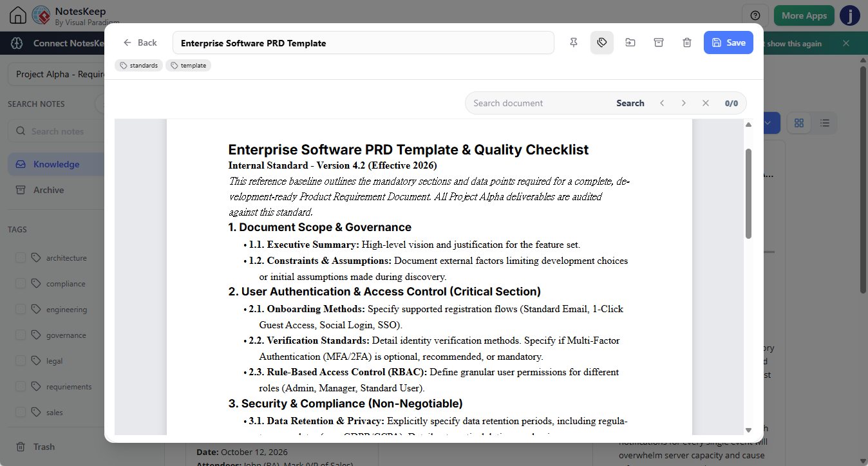Open the user avatar "j" menu

click(850, 15)
